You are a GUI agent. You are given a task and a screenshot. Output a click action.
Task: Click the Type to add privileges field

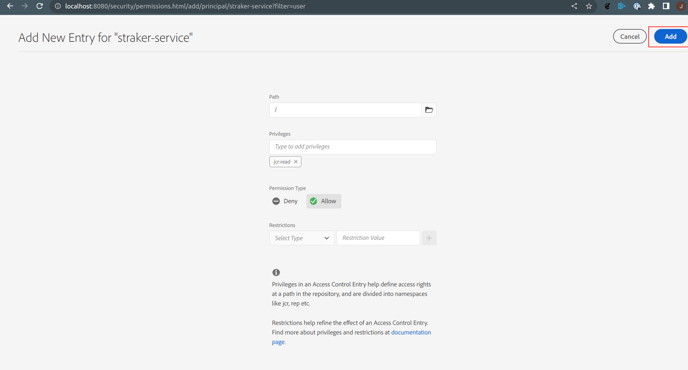[x=353, y=147]
